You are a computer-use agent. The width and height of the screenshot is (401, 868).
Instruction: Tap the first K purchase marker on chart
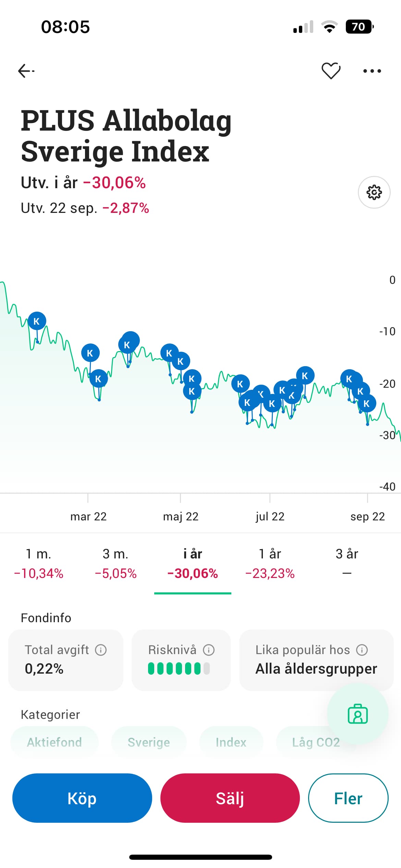[x=37, y=321]
